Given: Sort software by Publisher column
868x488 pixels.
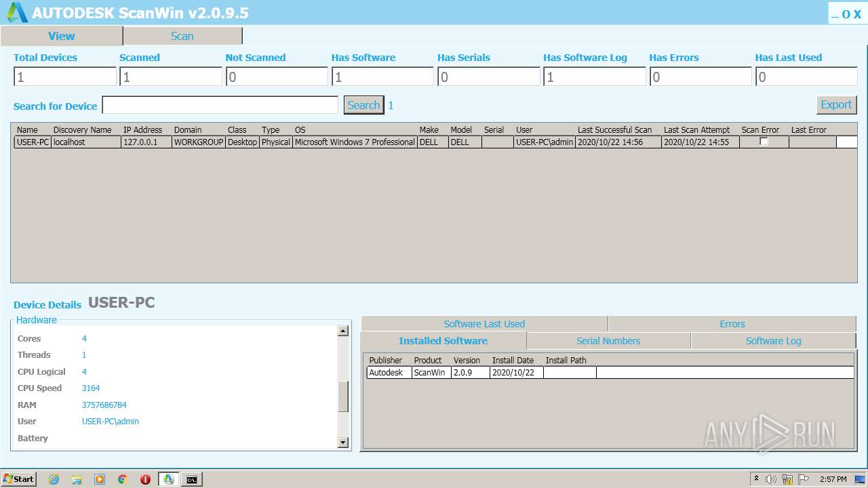Looking at the screenshot, I should [385, 360].
